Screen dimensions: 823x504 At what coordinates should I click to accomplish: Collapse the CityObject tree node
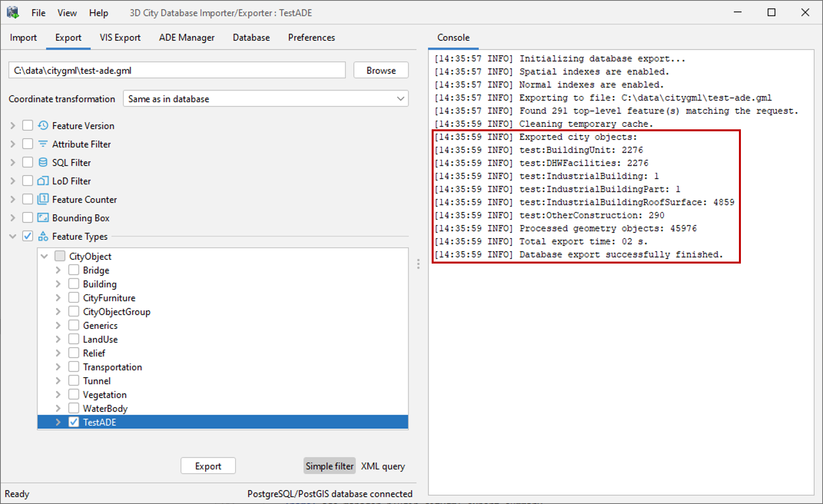point(44,256)
